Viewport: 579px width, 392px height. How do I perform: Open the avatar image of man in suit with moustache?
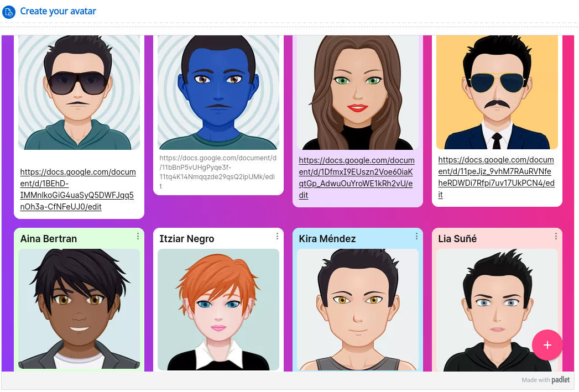click(497, 92)
